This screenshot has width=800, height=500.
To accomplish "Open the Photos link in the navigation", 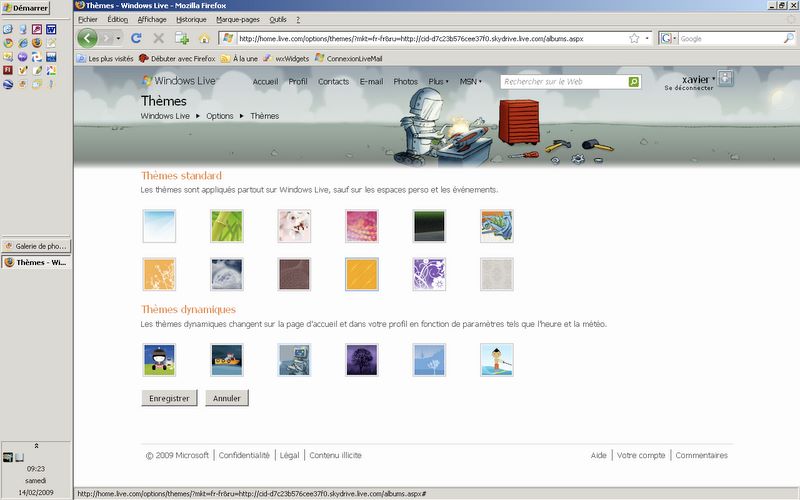I will tap(406, 82).
